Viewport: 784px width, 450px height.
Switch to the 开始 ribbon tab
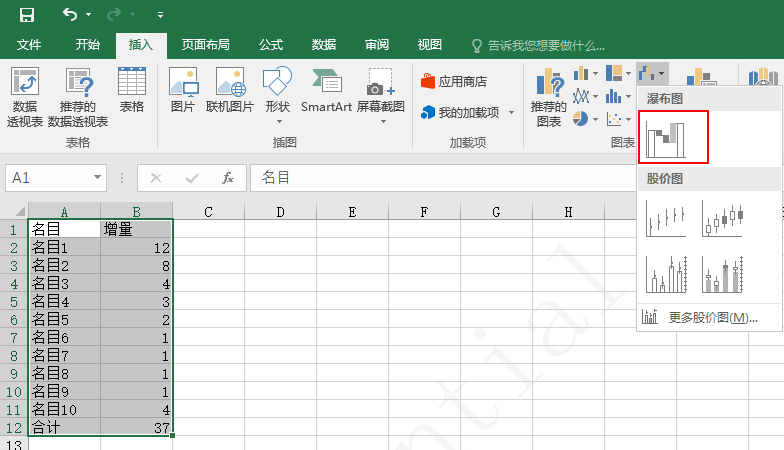pos(88,45)
